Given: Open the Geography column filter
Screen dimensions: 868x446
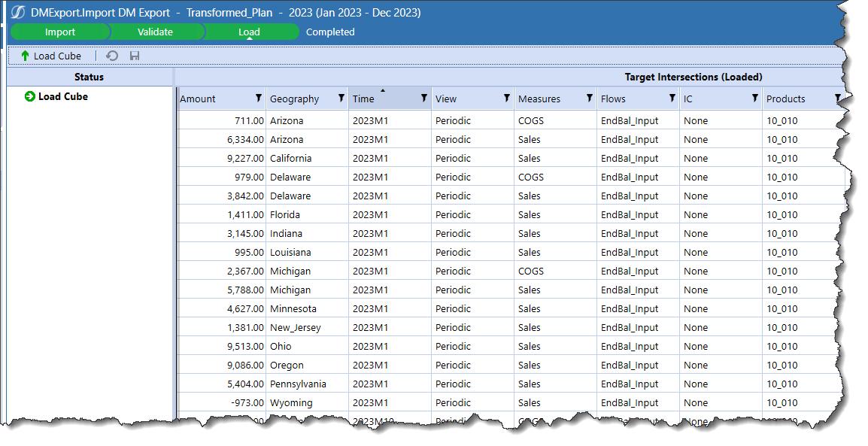Looking at the screenshot, I should (x=341, y=98).
